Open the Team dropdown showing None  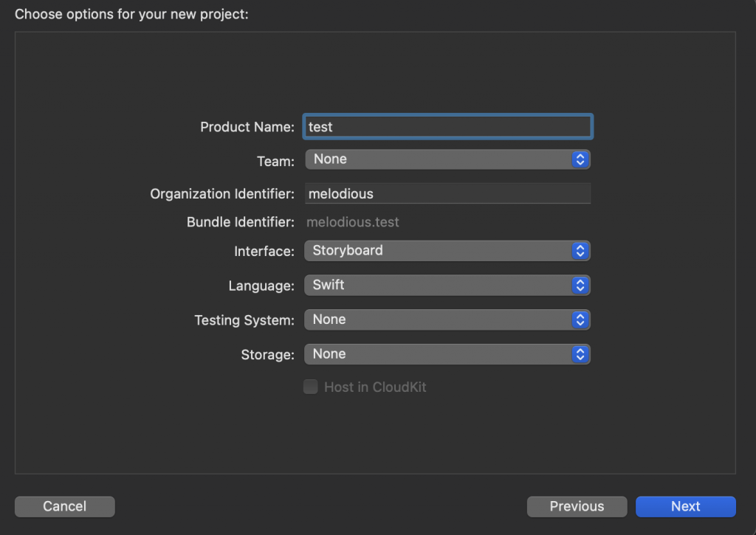pyautogui.click(x=437, y=159)
